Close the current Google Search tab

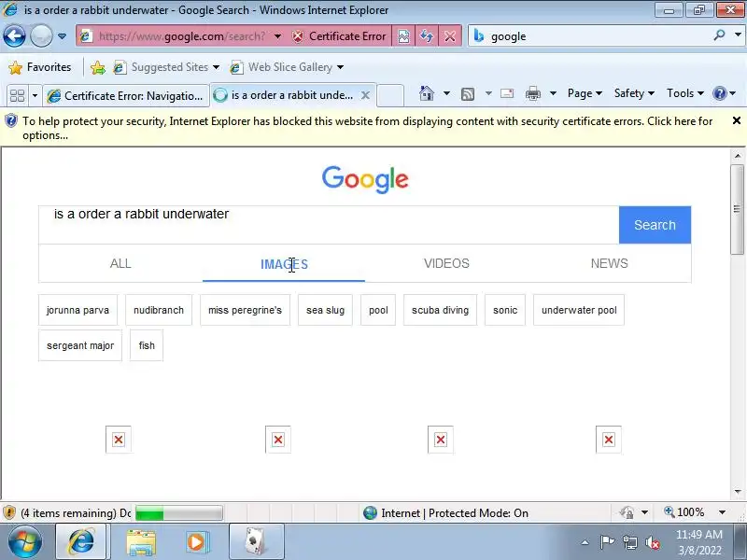[x=365, y=95]
